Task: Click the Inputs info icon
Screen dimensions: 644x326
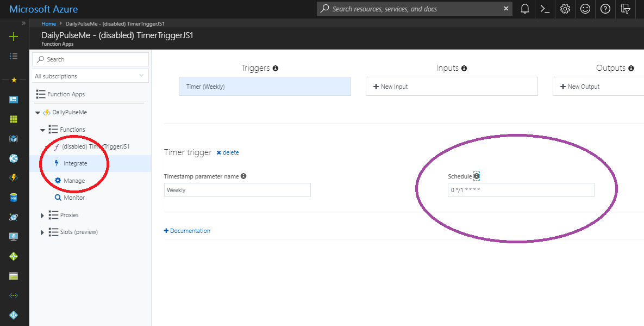Action: pos(464,68)
